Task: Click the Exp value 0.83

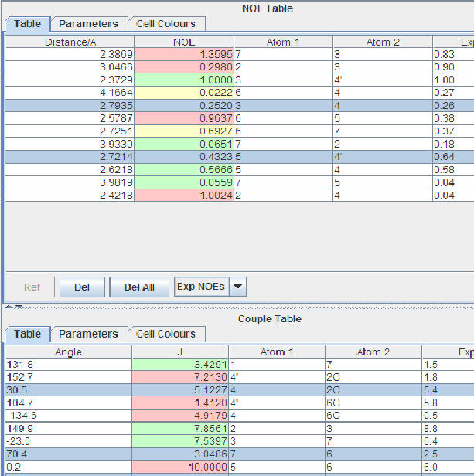Action: coord(453,54)
